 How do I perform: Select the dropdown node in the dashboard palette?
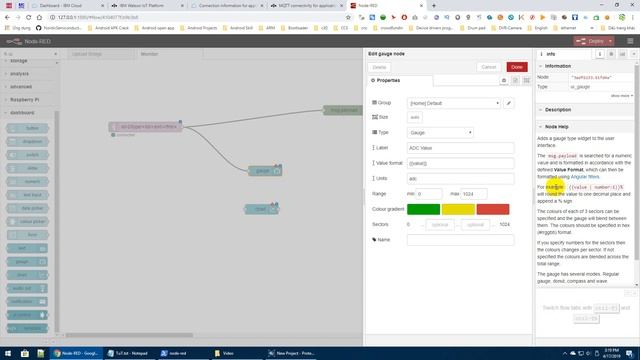[27, 142]
